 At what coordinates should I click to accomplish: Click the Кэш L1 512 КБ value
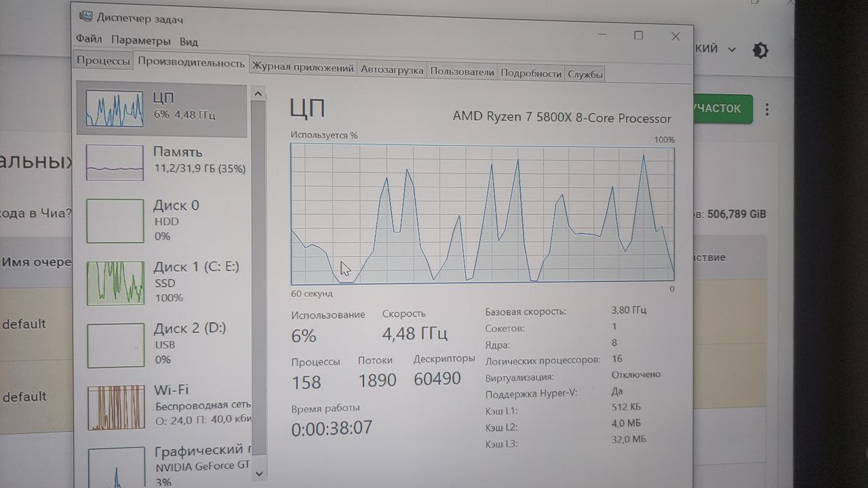(x=626, y=407)
